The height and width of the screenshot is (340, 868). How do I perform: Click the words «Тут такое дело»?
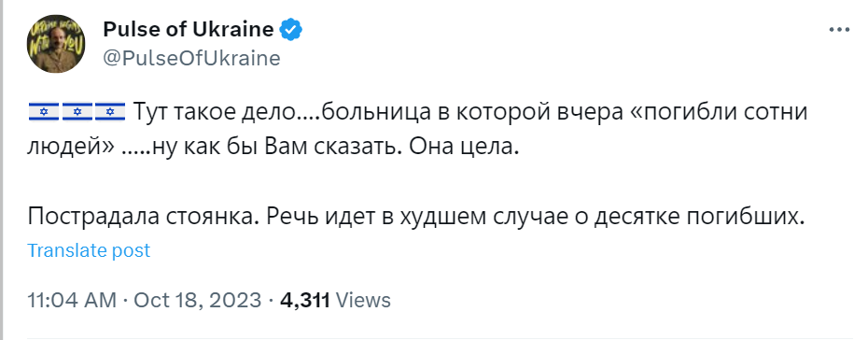(215, 114)
